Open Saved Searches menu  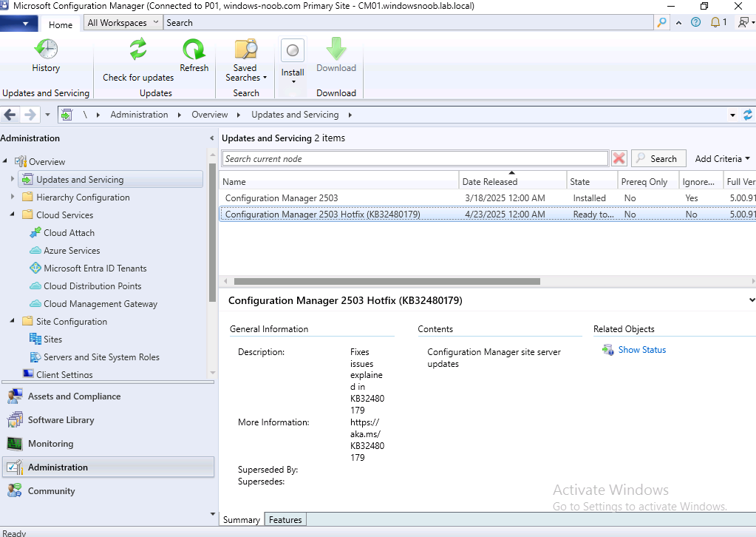click(x=245, y=61)
